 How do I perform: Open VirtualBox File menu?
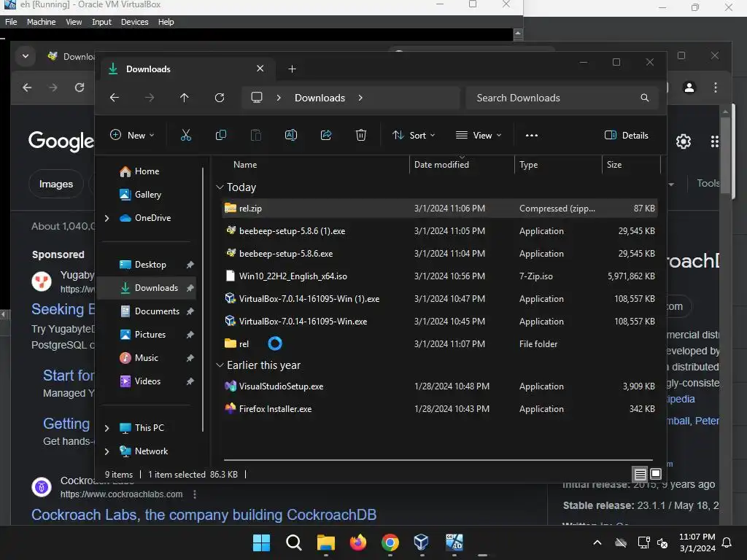pyautogui.click(x=11, y=22)
